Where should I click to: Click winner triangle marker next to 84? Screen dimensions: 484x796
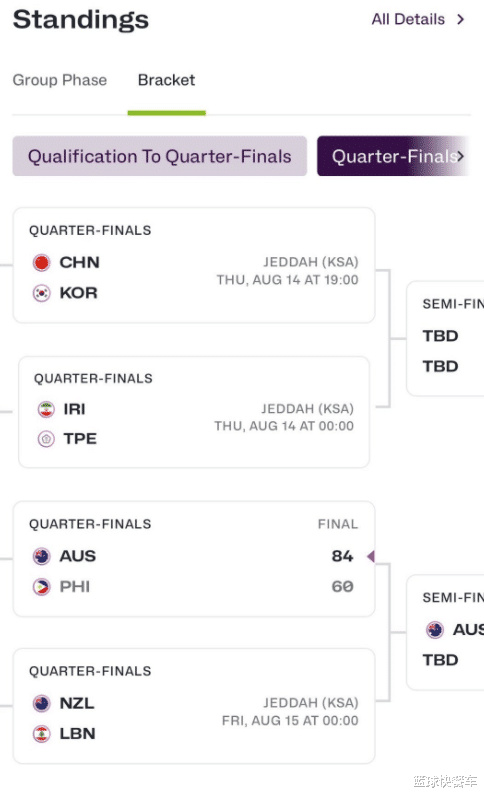[371, 556]
